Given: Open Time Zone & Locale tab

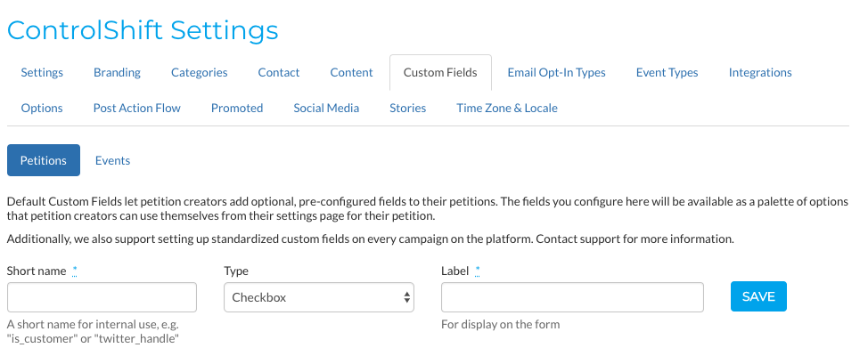Looking at the screenshot, I should point(506,108).
